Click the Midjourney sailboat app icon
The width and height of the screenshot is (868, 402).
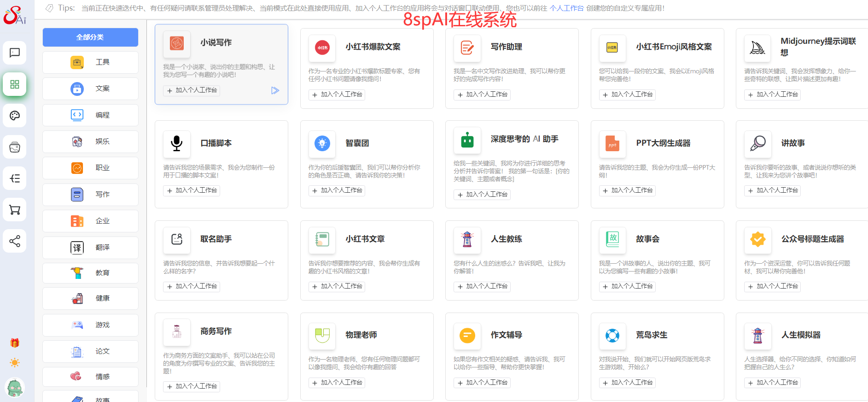pyautogui.click(x=757, y=47)
